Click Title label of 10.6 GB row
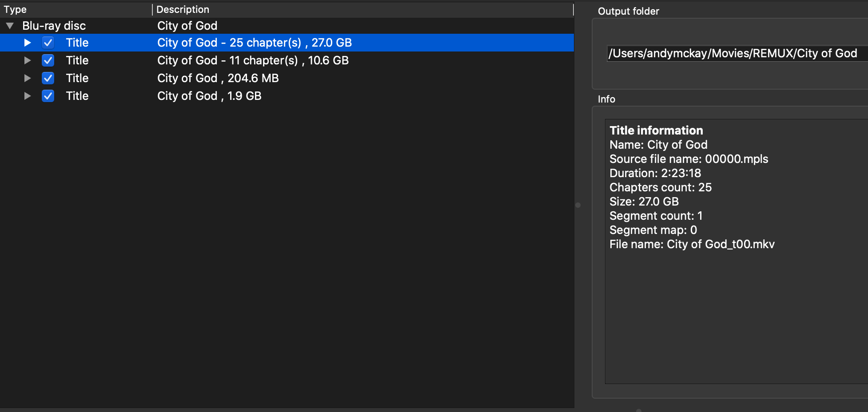 pos(77,60)
